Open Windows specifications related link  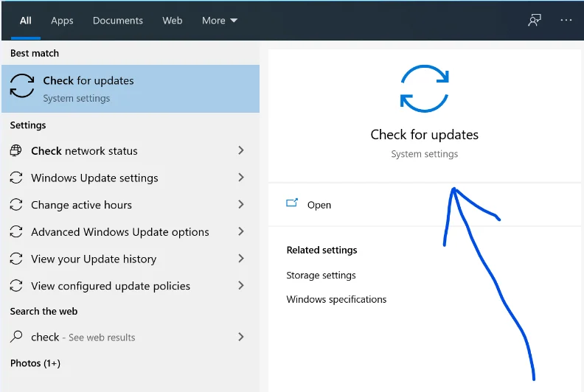(x=336, y=299)
